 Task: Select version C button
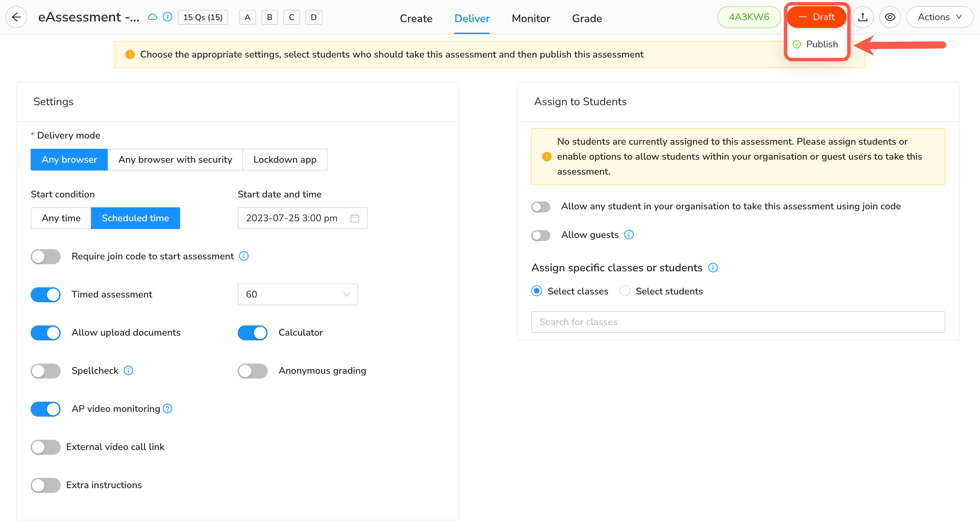(291, 17)
